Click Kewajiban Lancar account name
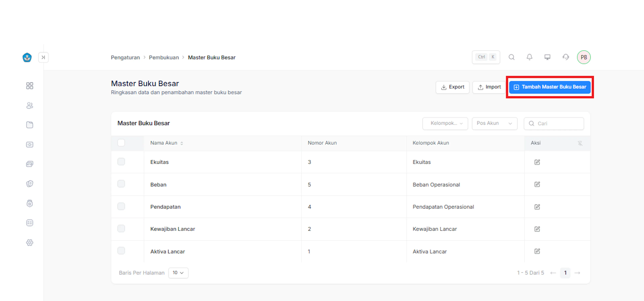This screenshot has width=644, height=301. tap(173, 229)
